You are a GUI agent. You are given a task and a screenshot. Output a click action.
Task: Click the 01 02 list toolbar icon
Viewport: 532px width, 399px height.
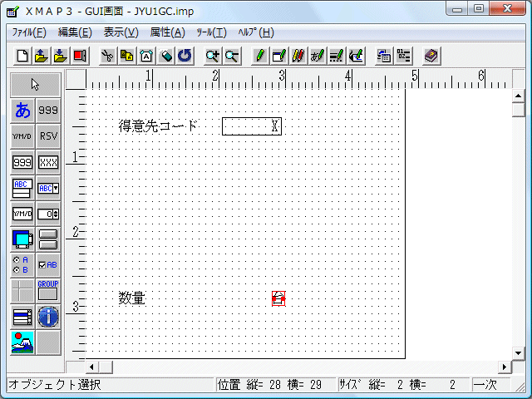(x=403, y=56)
